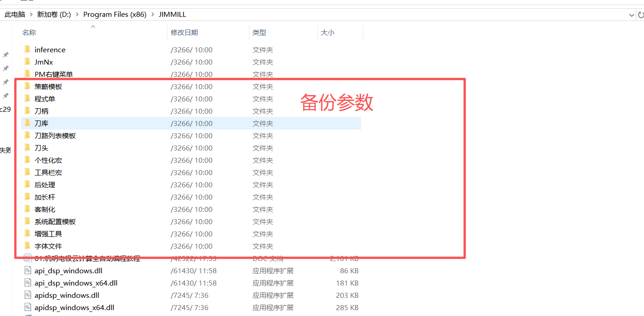Click the 刀库 folder name
Image resolution: width=644 pixels, height=316 pixels.
(x=41, y=123)
